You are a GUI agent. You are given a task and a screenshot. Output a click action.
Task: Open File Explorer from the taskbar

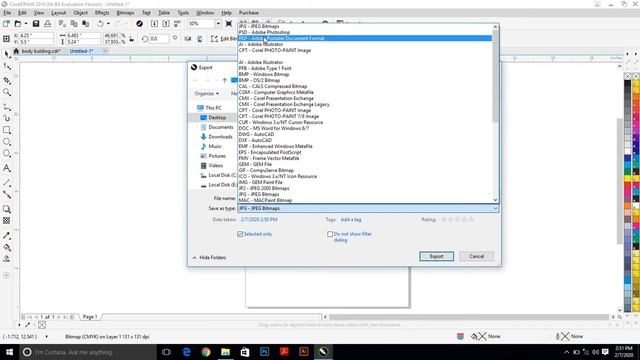pos(225,352)
